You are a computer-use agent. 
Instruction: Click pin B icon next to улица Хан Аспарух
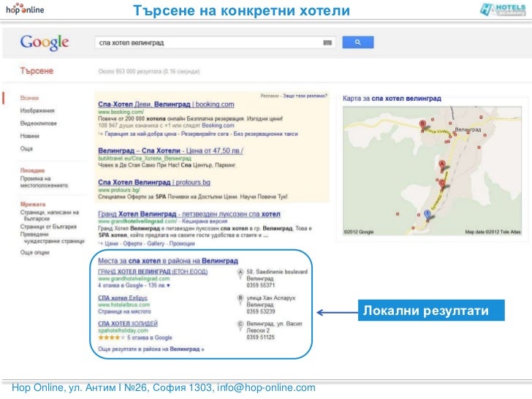[x=240, y=300]
